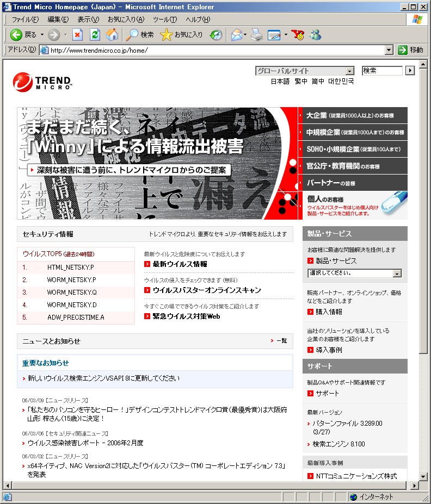Click the Edit page toolbar icon
The image size is (431, 504).
274,35
